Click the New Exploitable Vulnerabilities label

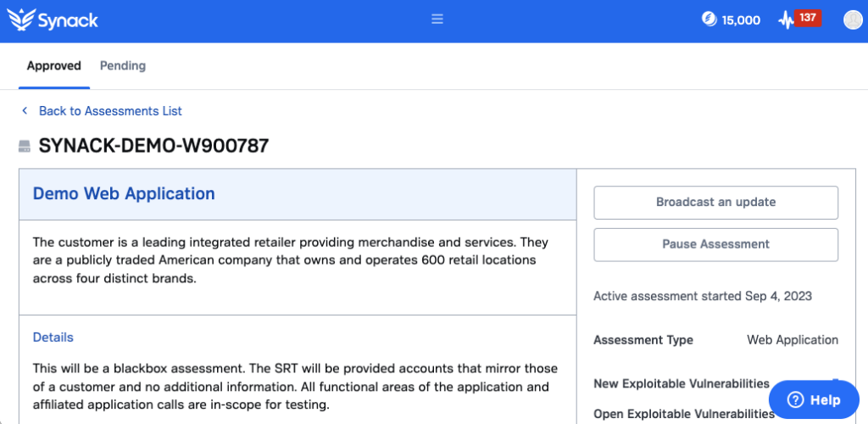point(682,383)
